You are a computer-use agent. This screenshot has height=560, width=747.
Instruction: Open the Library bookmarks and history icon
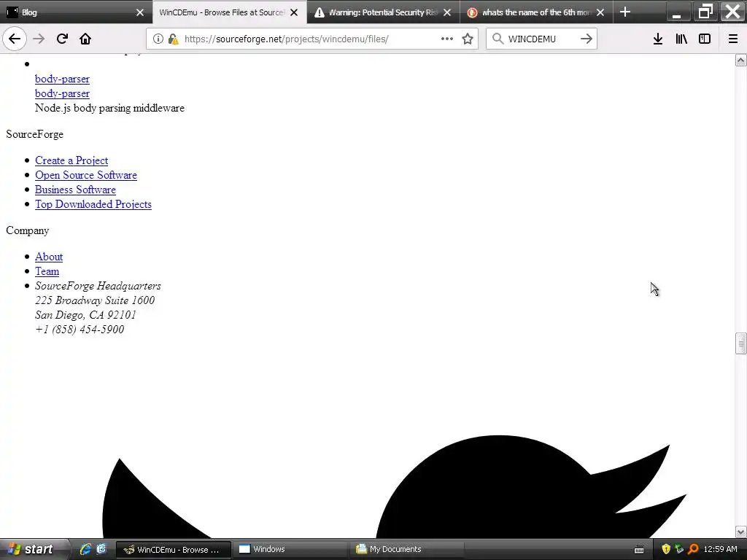[x=681, y=39]
